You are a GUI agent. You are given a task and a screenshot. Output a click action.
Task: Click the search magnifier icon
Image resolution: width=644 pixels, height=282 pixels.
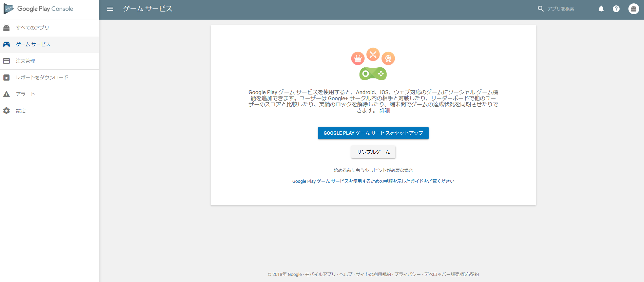click(x=541, y=9)
